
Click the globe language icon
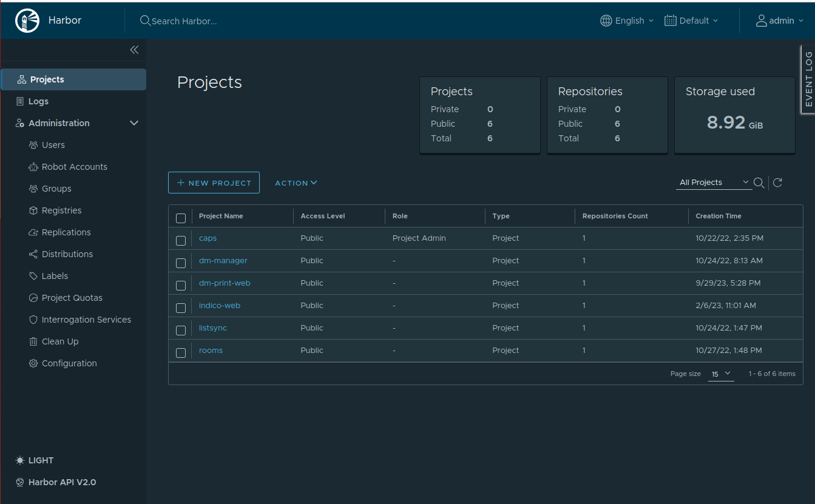coord(606,21)
